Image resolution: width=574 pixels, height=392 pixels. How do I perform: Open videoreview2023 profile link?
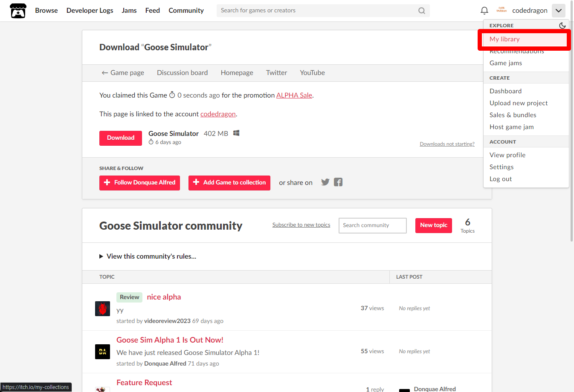tap(167, 321)
